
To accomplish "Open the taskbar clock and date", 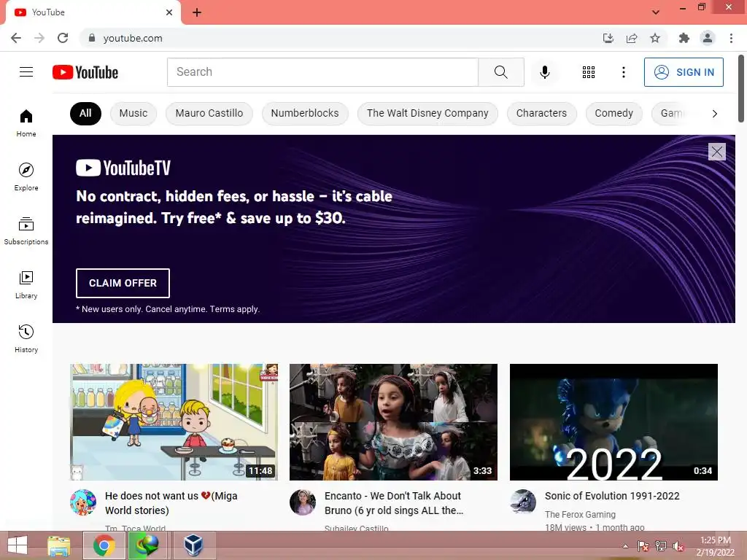I will (x=716, y=546).
